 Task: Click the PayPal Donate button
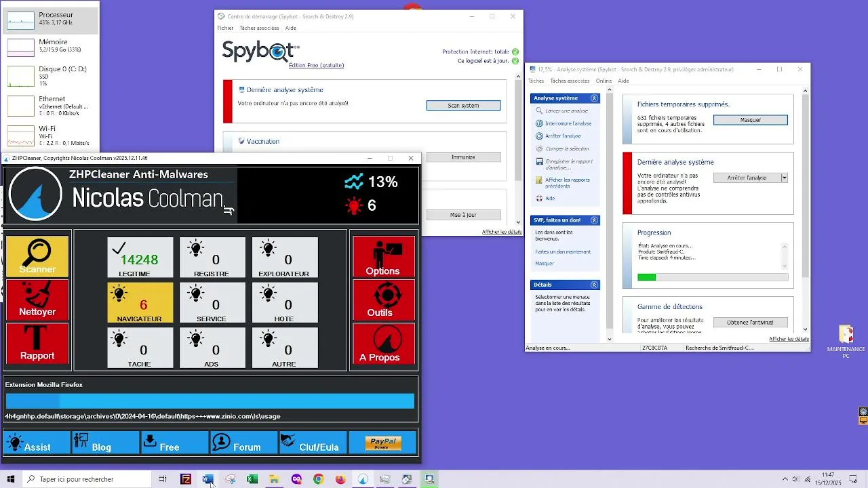coord(383,443)
